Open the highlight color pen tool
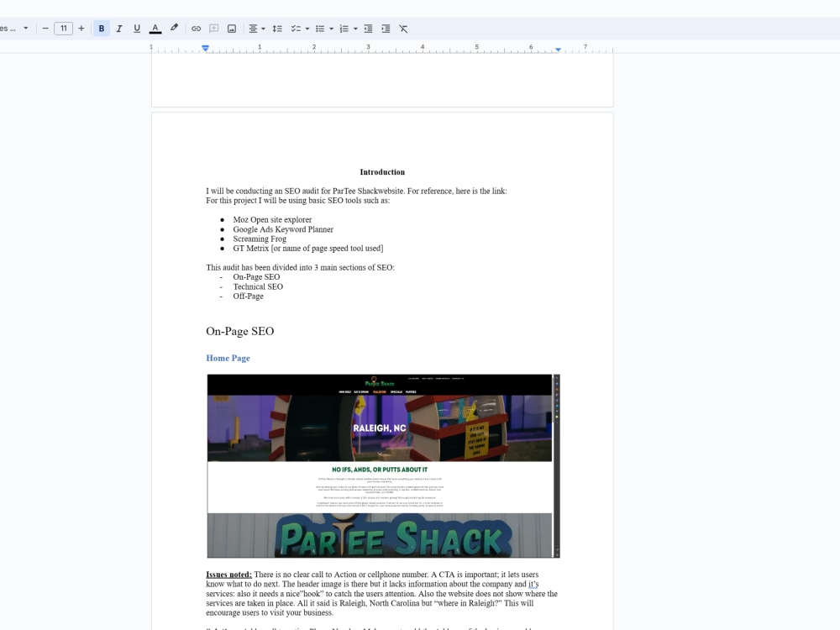Viewport: 840px width, 630px height. (x=174, y=29)
